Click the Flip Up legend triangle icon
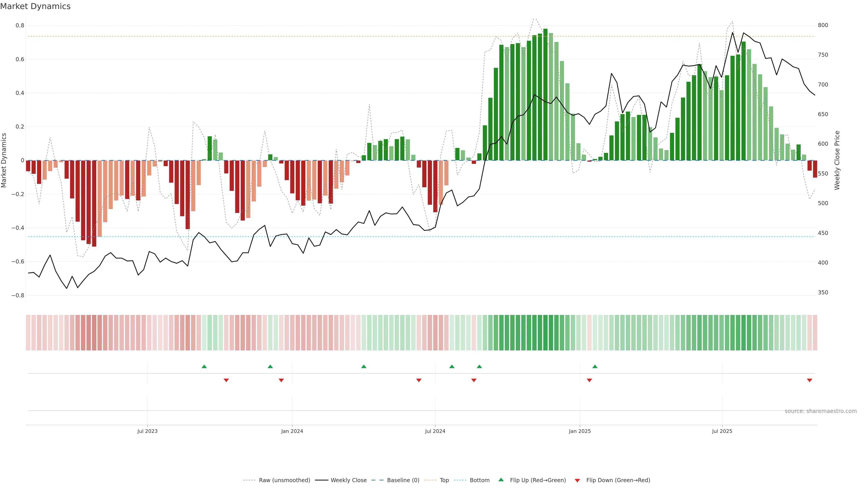This screenshot has width=868, height=488. coord(501,480)
